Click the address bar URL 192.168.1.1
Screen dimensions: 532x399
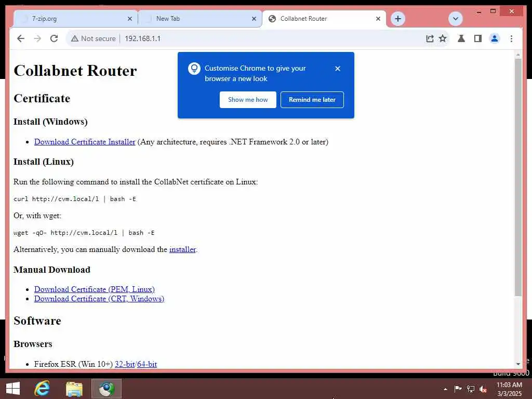coord(142,38)
